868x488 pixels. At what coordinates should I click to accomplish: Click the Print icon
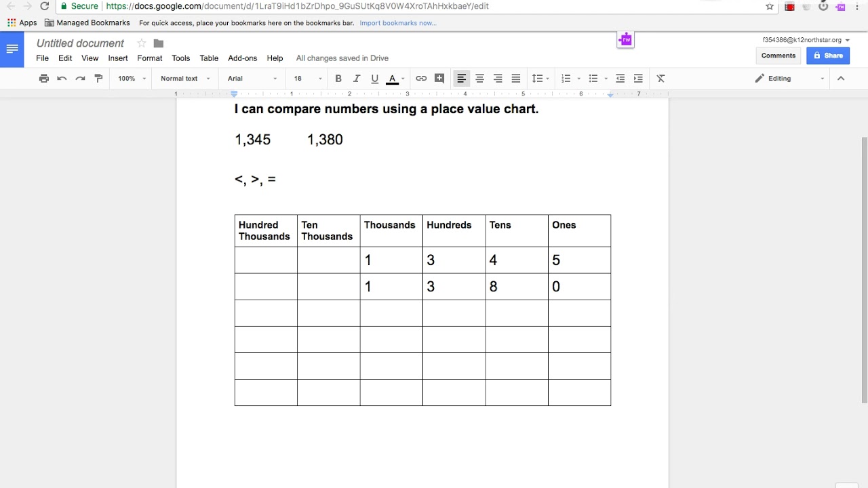44,79
